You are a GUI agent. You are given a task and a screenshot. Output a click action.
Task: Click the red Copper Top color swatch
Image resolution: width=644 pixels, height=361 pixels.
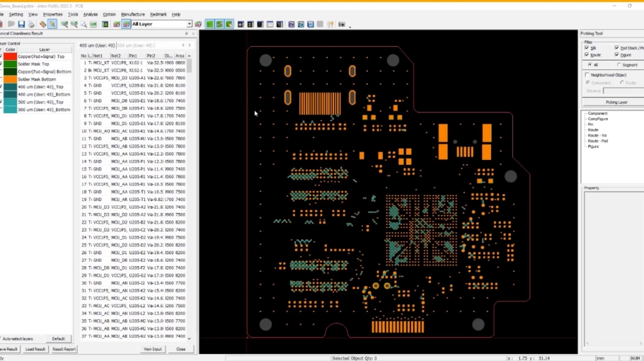click(x=11, y=57)
